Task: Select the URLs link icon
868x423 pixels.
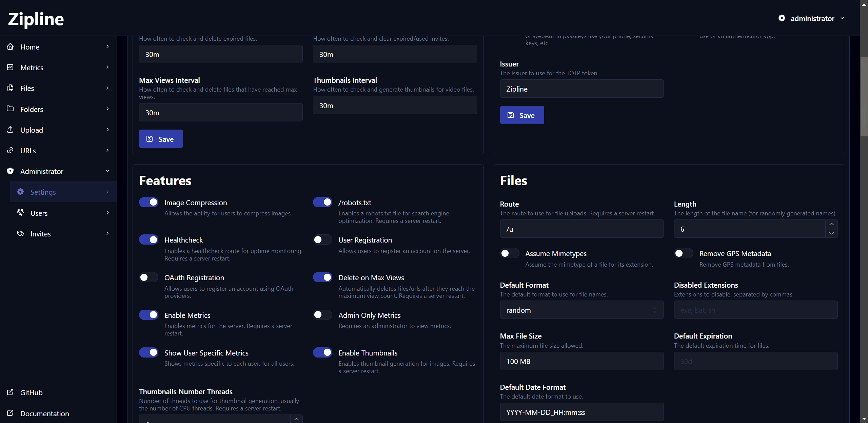Action: pyautogui.click(x=10, y=150)
